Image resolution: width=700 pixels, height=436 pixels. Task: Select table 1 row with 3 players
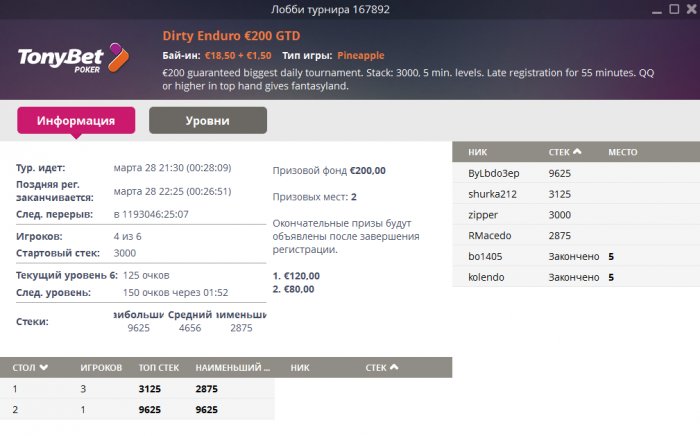[137, 389]
